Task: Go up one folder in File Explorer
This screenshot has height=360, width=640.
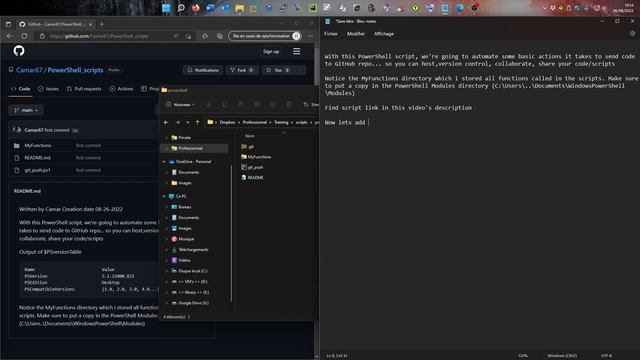Action: tap(198, 122)
